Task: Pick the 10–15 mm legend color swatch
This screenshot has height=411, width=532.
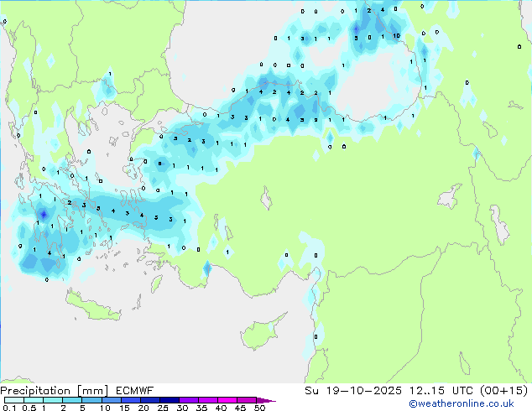Action: click(x=111, y=400)
